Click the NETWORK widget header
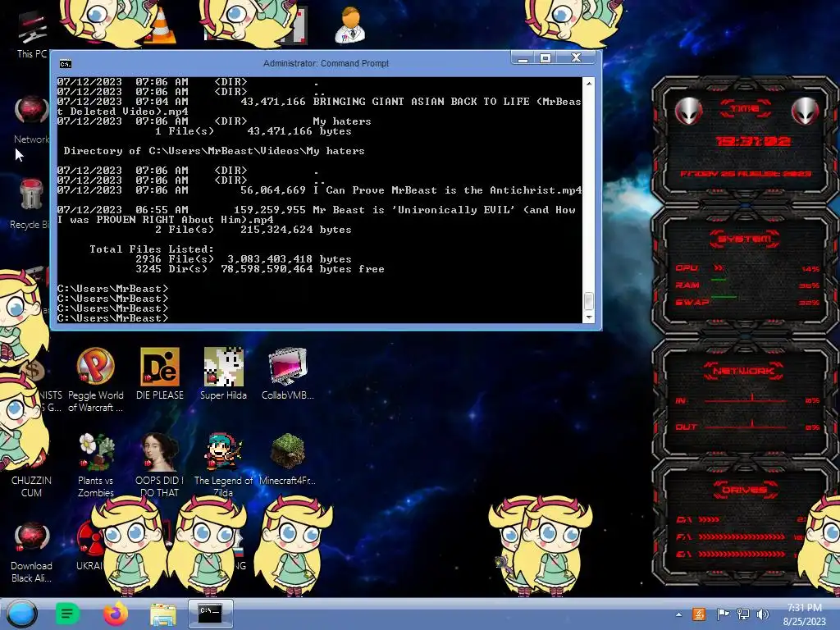 pyautogui.click(x=744, y=371)
